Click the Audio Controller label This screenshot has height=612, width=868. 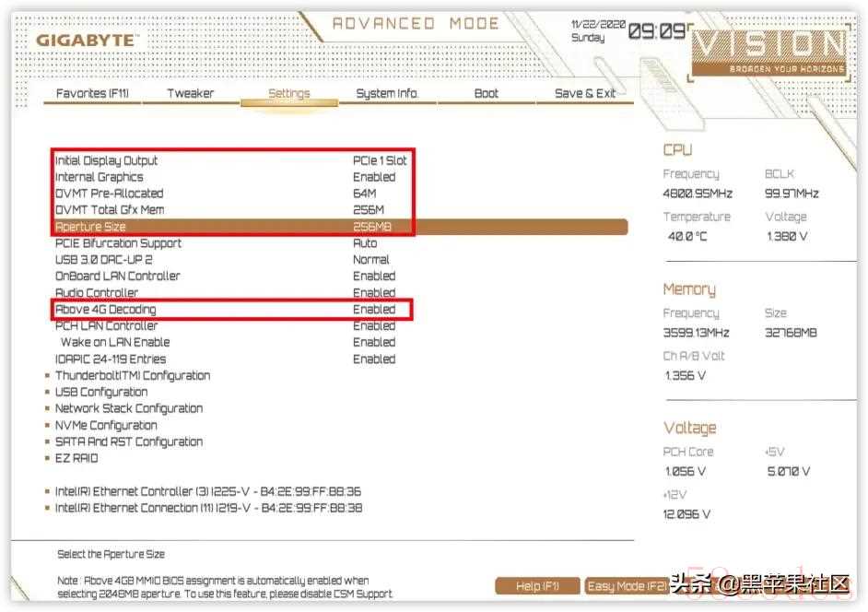97,292
